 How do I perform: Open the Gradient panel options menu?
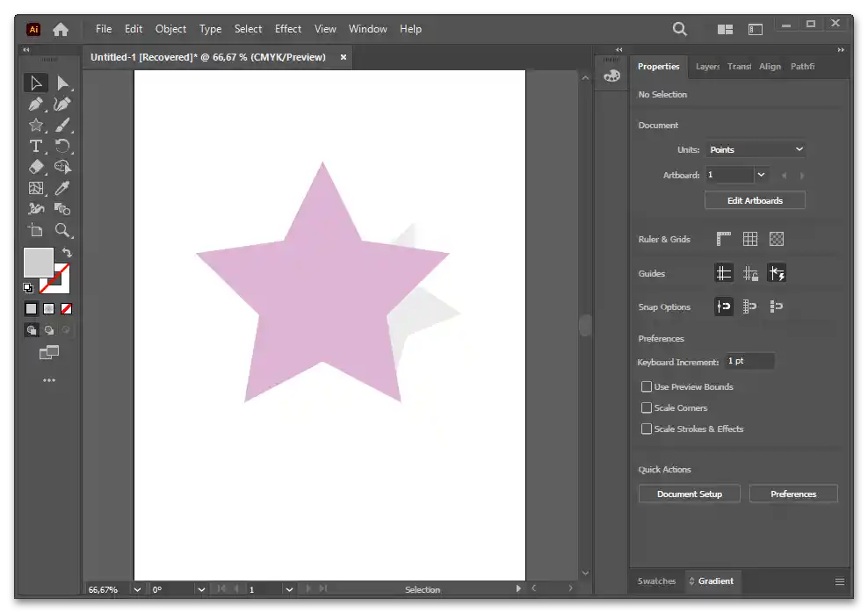pos(839,581)
